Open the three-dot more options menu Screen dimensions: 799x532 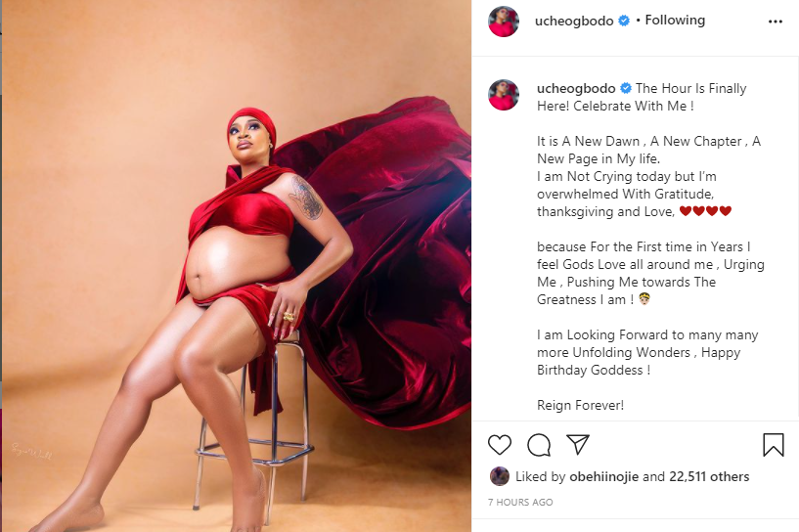click(776, 22)
